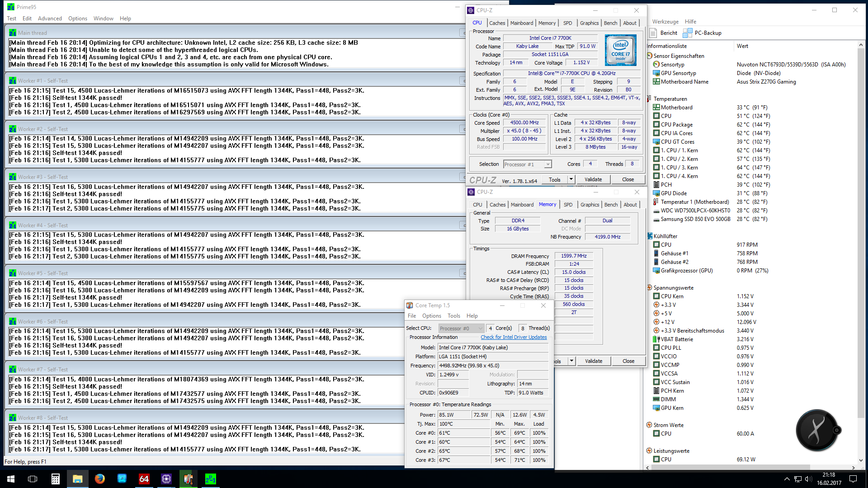The image size is (868, 488).
Task: Open the Core Temp Select CPU dropdown
Action: [x=461, y=328]
